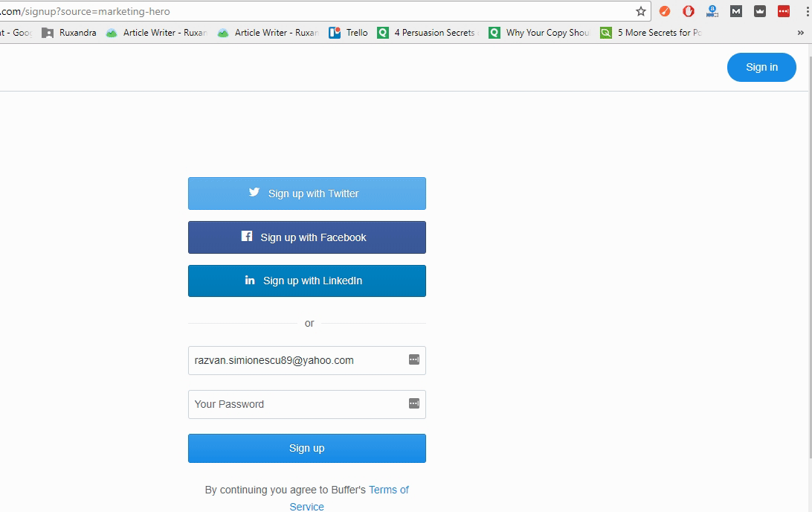Image resolution: width=812 pixels, height=512 pixels.
Task: Open the crown extension icon in toolbar
Action: 760,11
